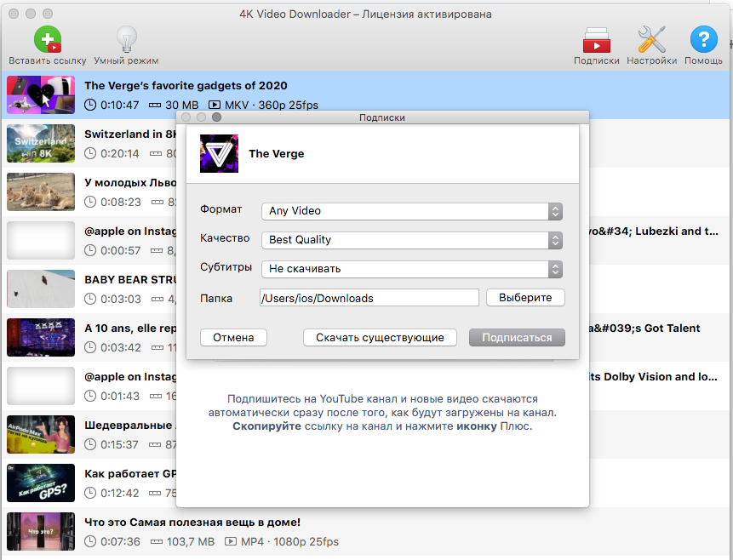Image resolution: width=733 pixels, height=560 pixels.
Task: Click the 'BABY BEAR STRU' title text
Action: [x=130, y=279]
